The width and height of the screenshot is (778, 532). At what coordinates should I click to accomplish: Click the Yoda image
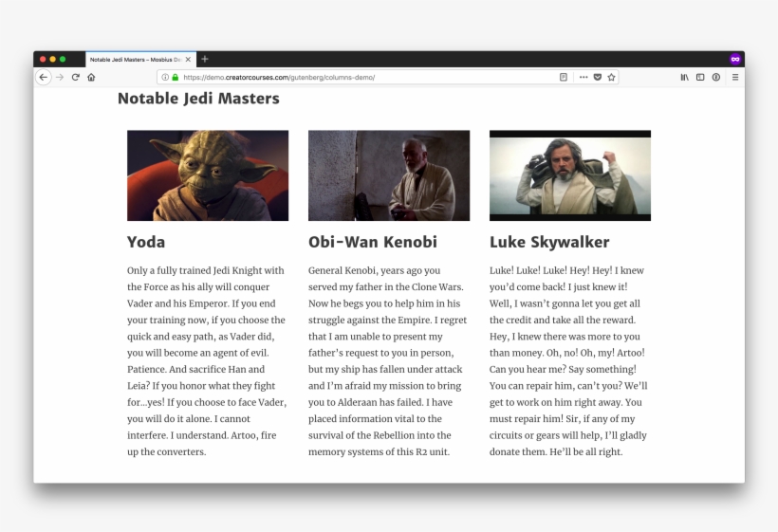pyautogui.click(x=208, y=175)
